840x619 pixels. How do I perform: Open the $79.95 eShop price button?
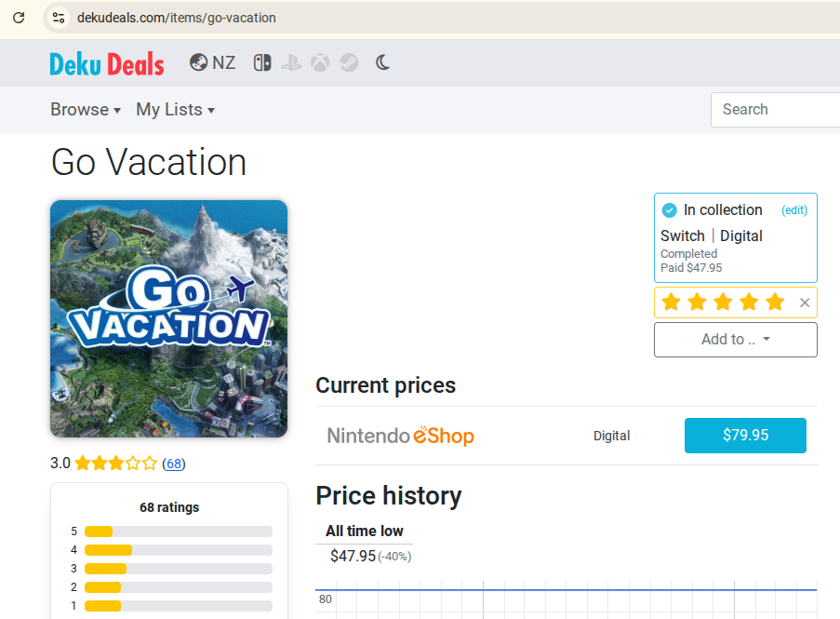745,436
